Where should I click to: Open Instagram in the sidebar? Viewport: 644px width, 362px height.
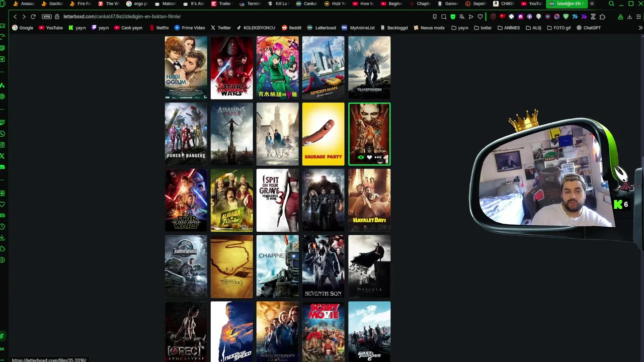(3, 145)
